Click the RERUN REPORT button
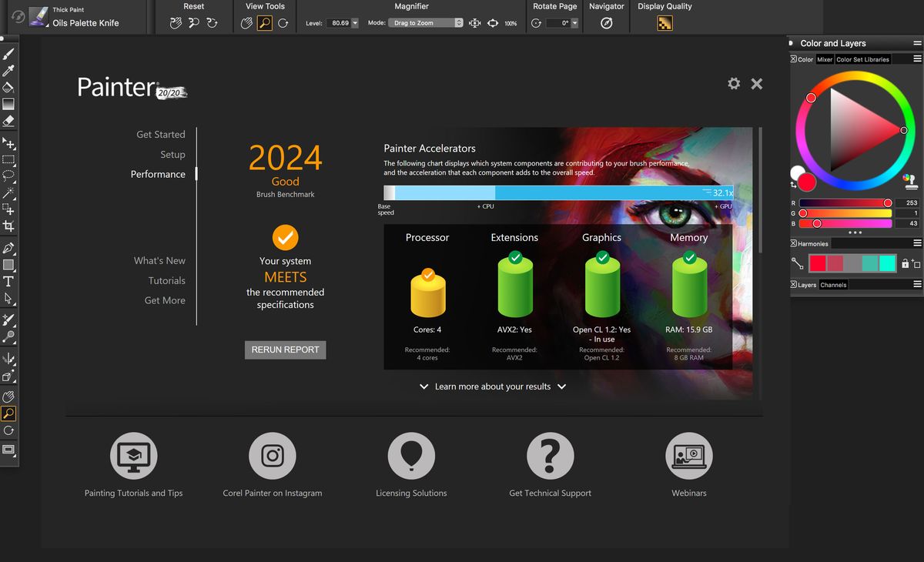Screen dimensions: 924x562 point(285,350)
